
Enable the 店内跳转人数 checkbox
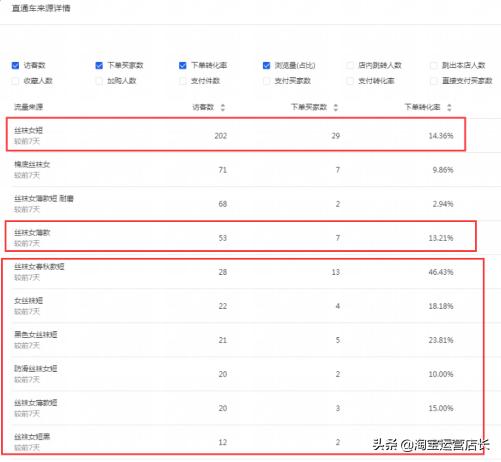[x=350, y=65]
